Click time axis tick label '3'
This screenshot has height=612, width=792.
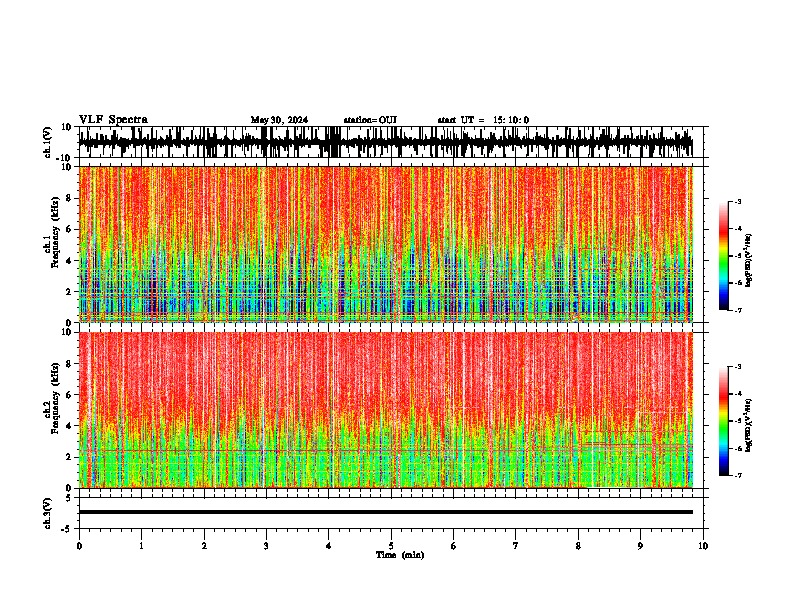[x=266, y=546]
